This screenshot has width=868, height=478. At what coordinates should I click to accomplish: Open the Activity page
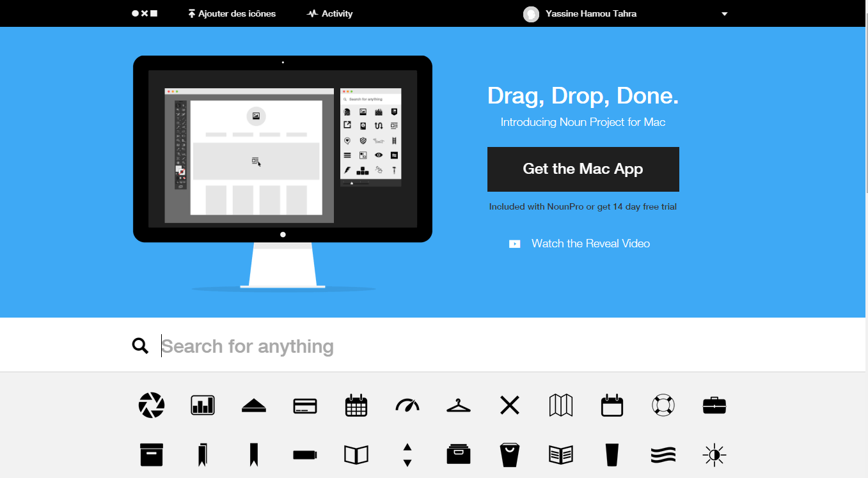pos(329,13)
